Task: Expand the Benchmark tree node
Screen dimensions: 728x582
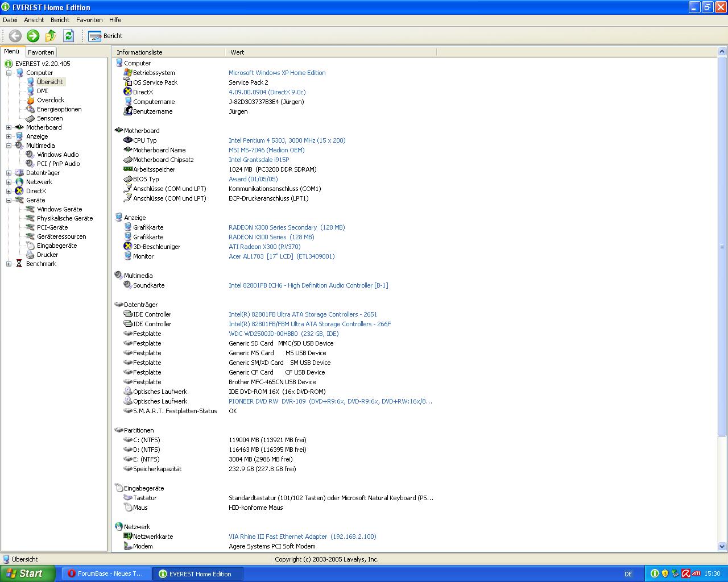Action: tap(9, 264)
